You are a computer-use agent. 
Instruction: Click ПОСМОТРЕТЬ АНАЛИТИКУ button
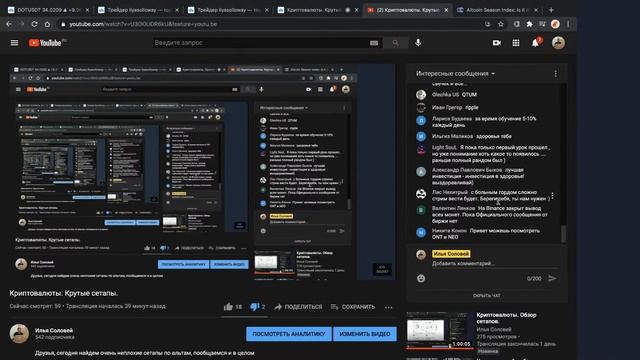[x=289, y=334]
